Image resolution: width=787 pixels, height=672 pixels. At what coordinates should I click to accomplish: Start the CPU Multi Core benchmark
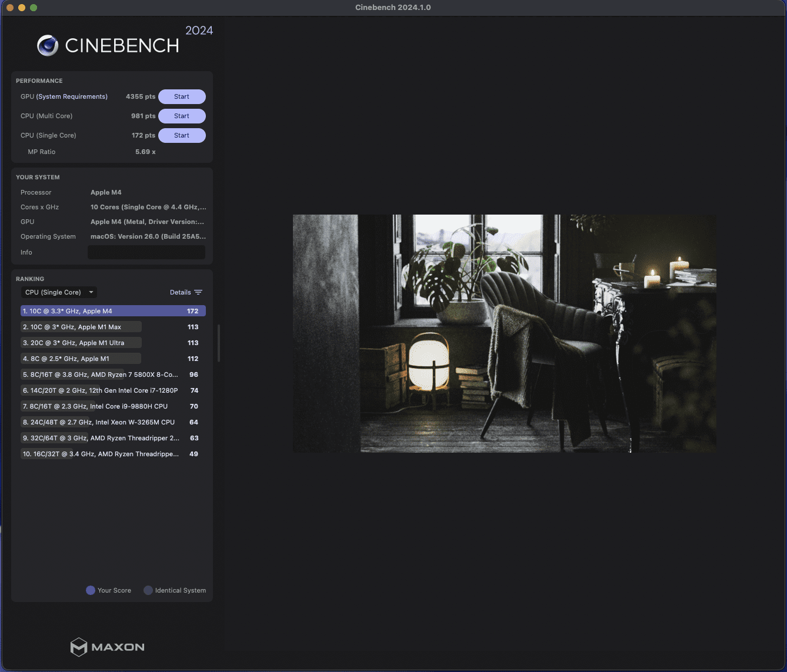(182, 116)
